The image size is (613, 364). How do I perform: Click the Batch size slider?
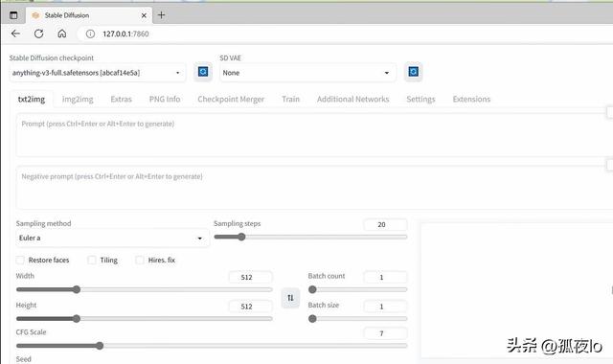tap(357, 319)
